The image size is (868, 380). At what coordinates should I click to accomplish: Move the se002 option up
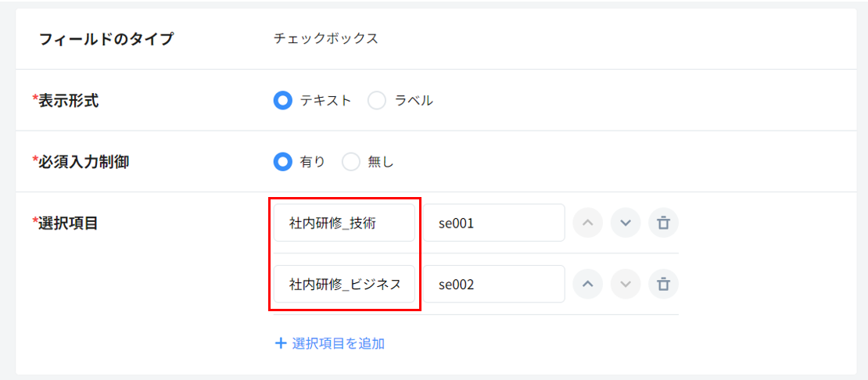click(588, 285)
